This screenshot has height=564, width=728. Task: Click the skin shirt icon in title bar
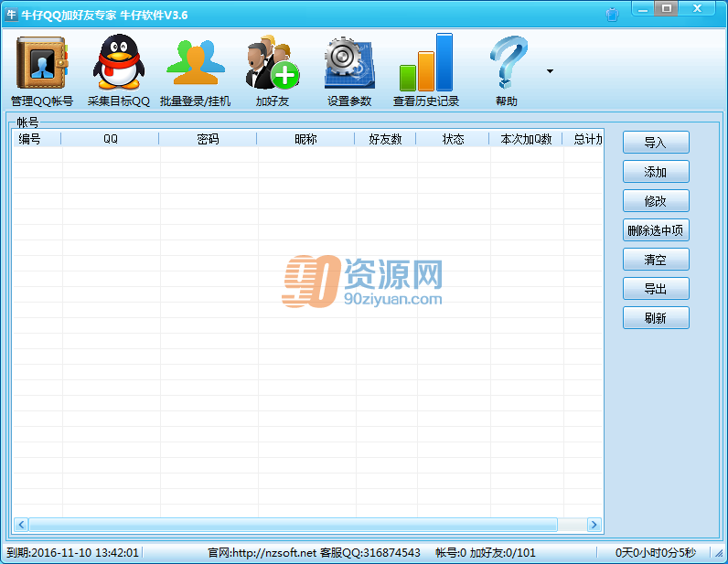point(613,15)
